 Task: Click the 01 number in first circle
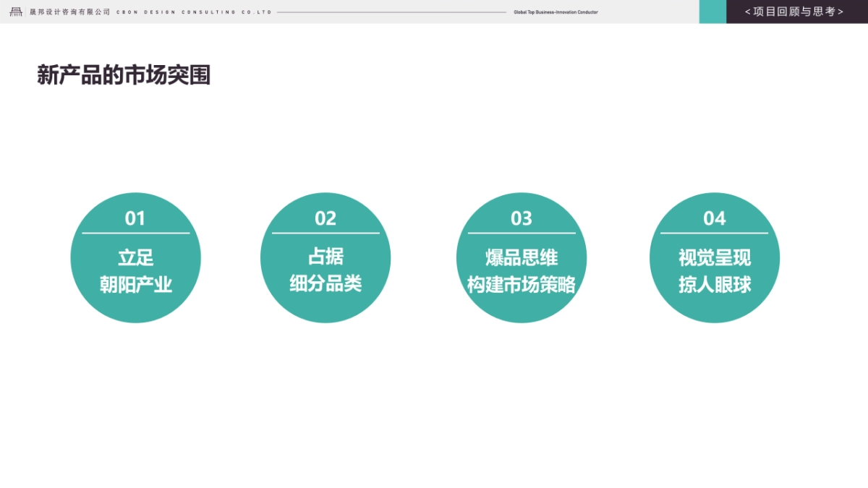pos(135,218)
